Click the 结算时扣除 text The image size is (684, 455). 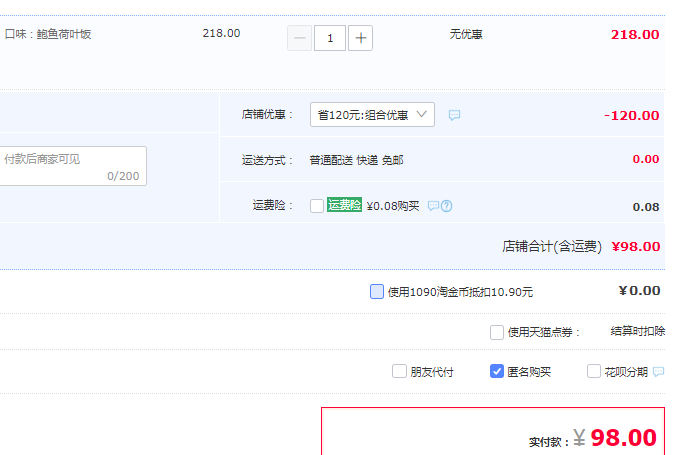[x=637, y=331]
